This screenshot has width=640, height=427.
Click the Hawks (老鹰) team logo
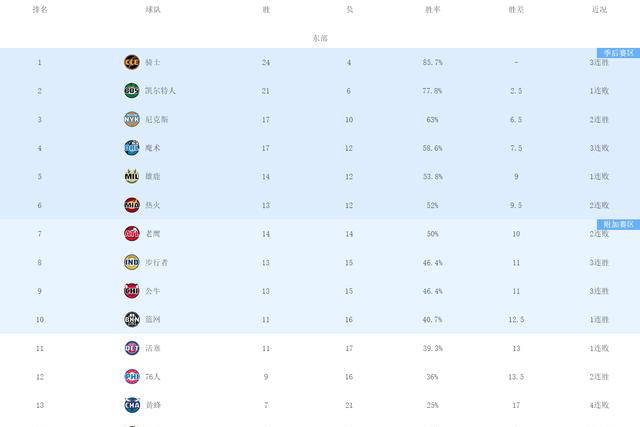click(131, 233)
